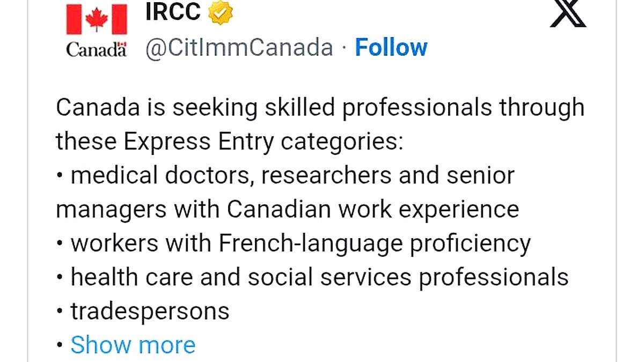
Task: Click Follow to follow @CitImmCanada
Action: point(391,47)
